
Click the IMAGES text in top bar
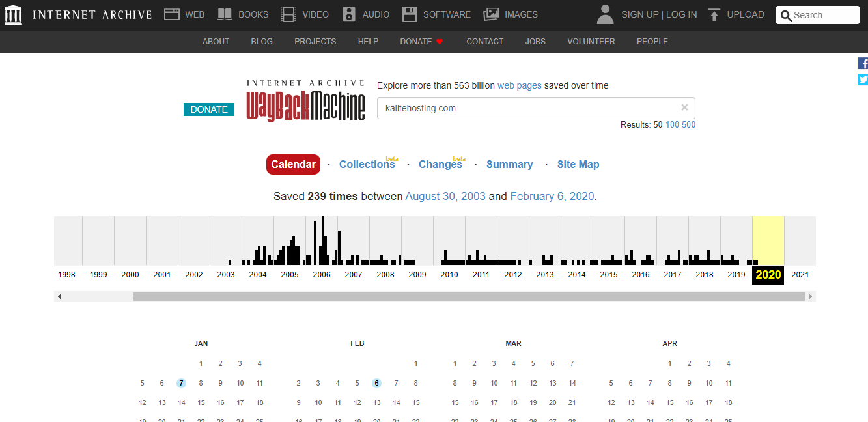tap(521, 14)
